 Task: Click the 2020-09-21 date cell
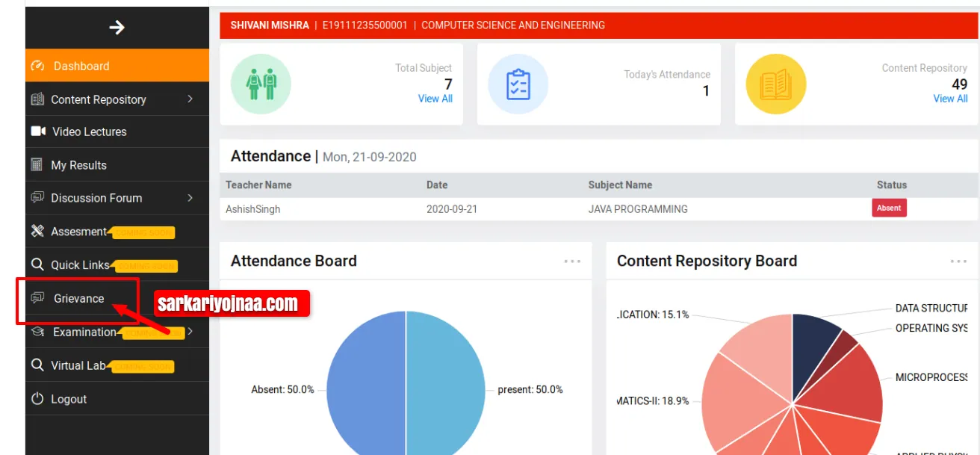coord(452,209)
